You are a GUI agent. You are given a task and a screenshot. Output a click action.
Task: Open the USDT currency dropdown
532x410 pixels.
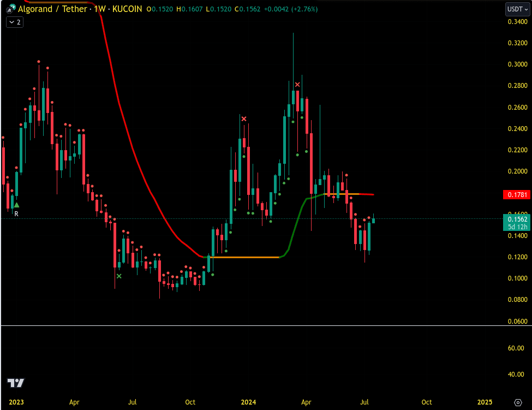click(517, 9)
